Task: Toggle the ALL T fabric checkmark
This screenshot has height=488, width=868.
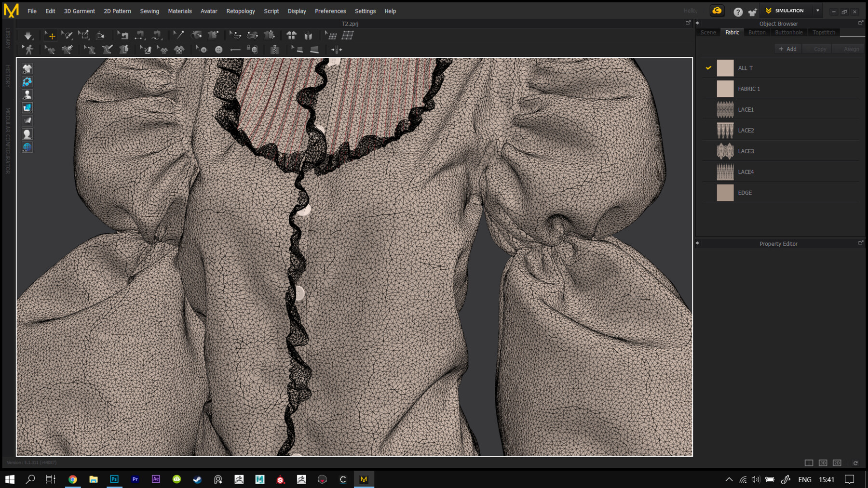Action: tap(708, 68)
